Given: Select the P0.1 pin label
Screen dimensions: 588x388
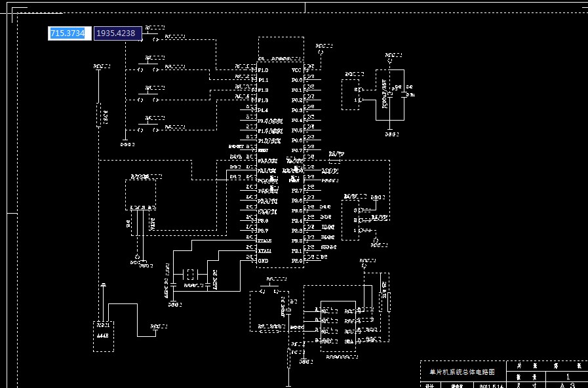Looking at the screenshot, I should pyautogui.click(x=297, y=90).
